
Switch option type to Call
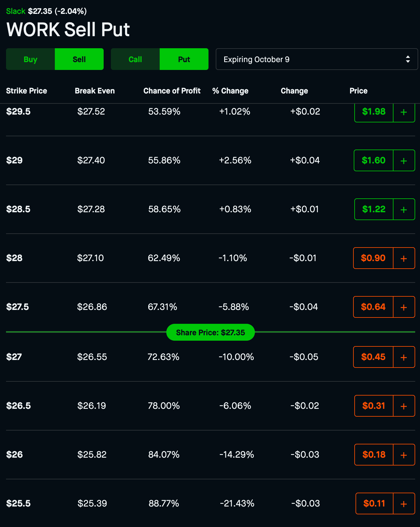click(x=135, y=59)
